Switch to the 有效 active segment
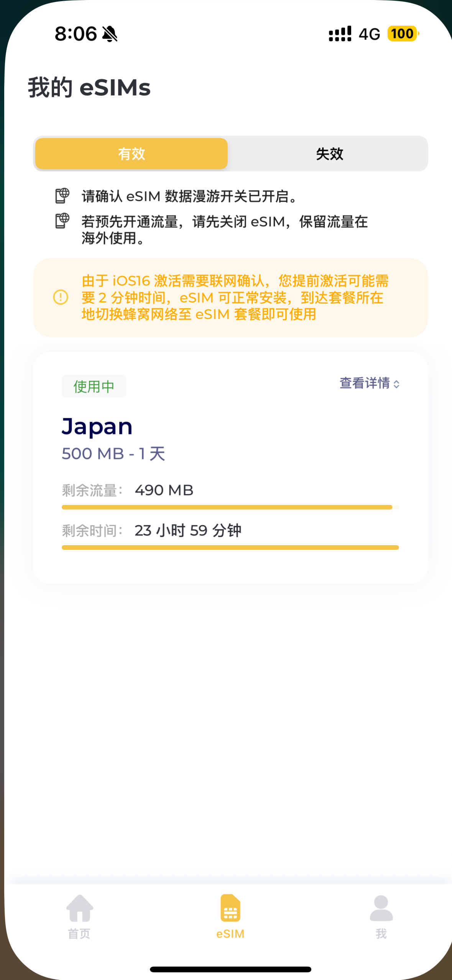This screenshot has width=452, height=980. pos(131,154)
